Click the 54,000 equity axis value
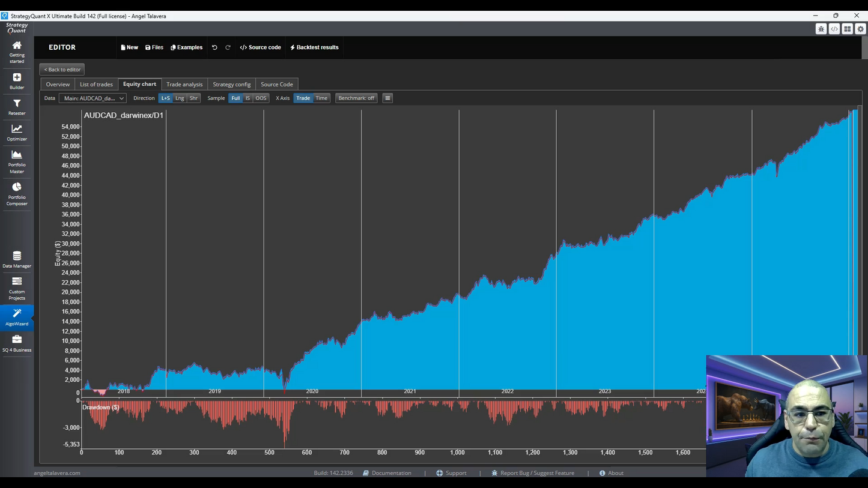This screenshot has width=868, height=488. pyautogui.click(x=71, y=127)
